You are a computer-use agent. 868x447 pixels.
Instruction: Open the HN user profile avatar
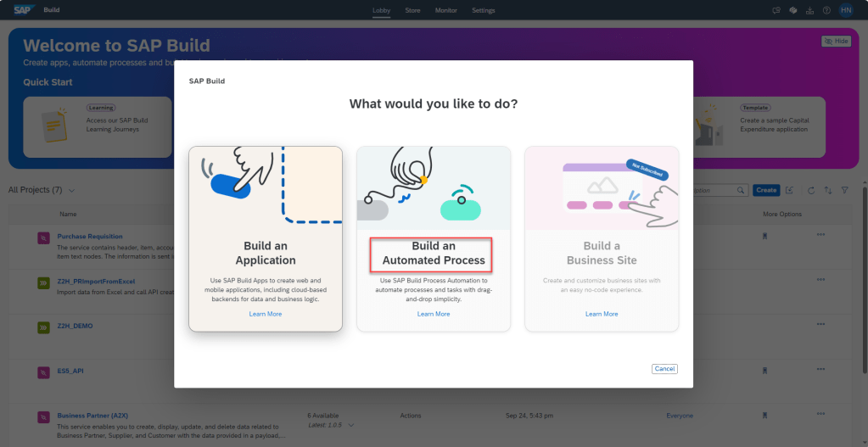click(845, 10)
